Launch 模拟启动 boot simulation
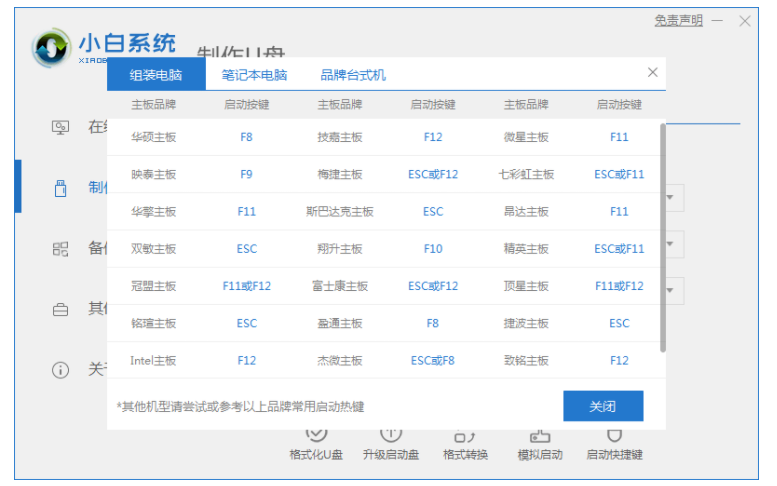Image resolution: width=777 pixels, height=486 pixels. [x=540, y=443]
